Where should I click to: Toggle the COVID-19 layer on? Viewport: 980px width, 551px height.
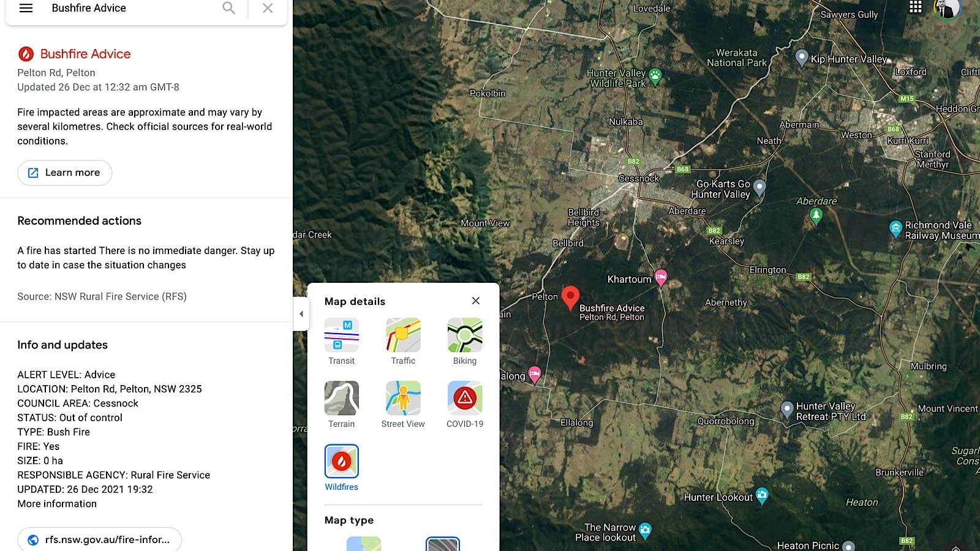(x=464, y=397)
